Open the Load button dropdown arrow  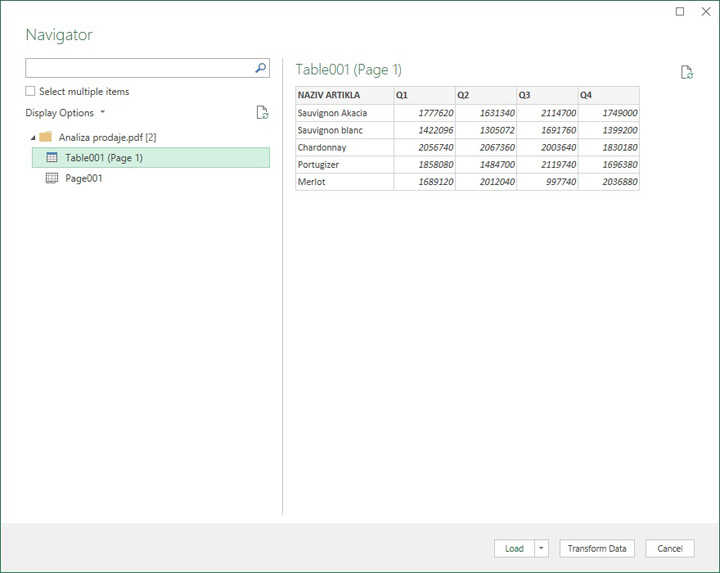pos(541,548)
